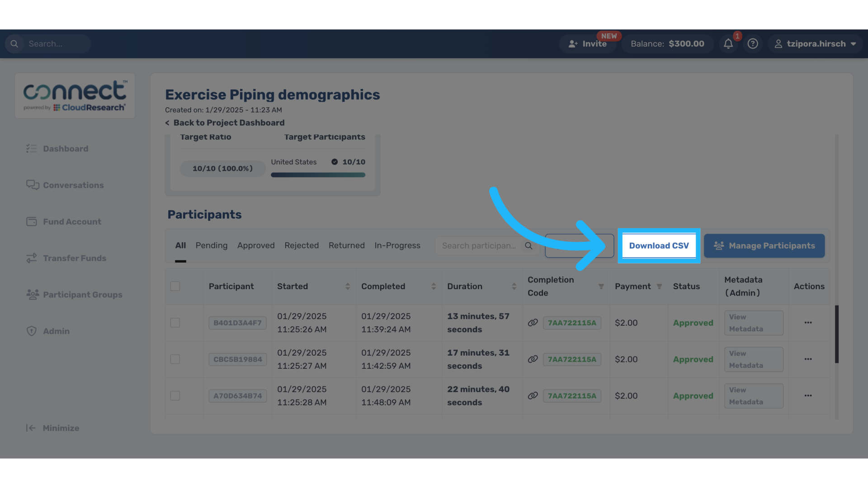View Metadata for participant A70D634B74

click(x=753, y=396)
